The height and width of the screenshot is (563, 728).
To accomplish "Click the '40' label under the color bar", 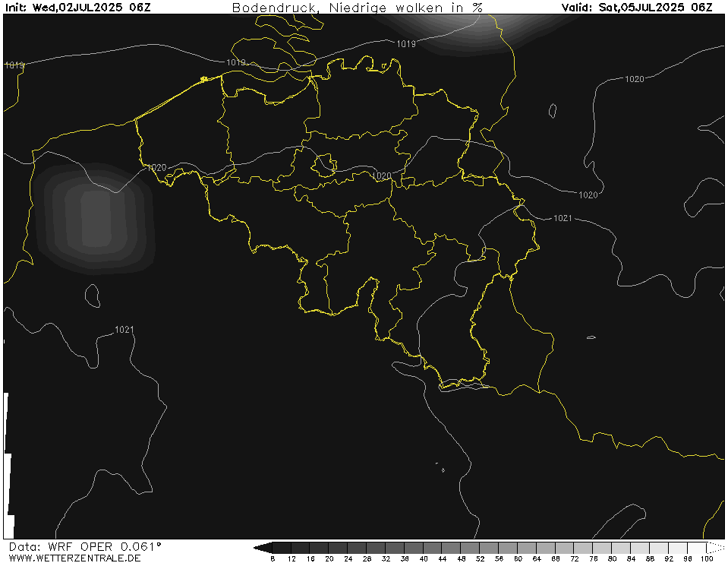I will [424, 558].
